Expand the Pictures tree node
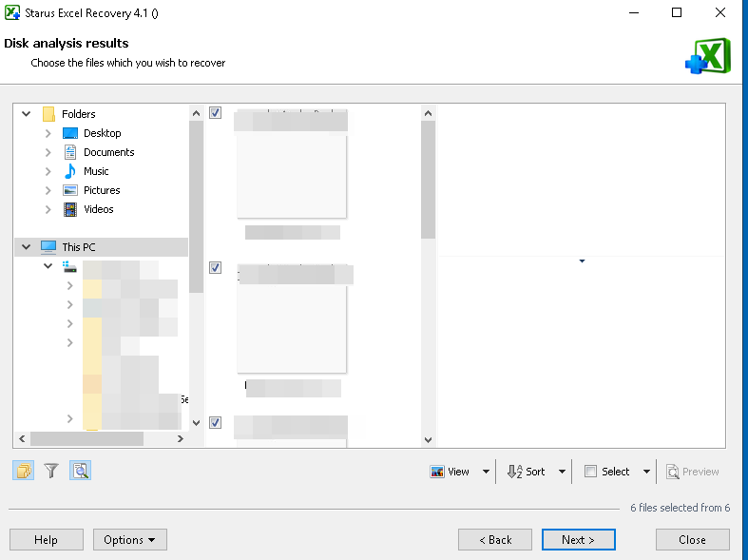The image size is (748, 560). [48, 190]
